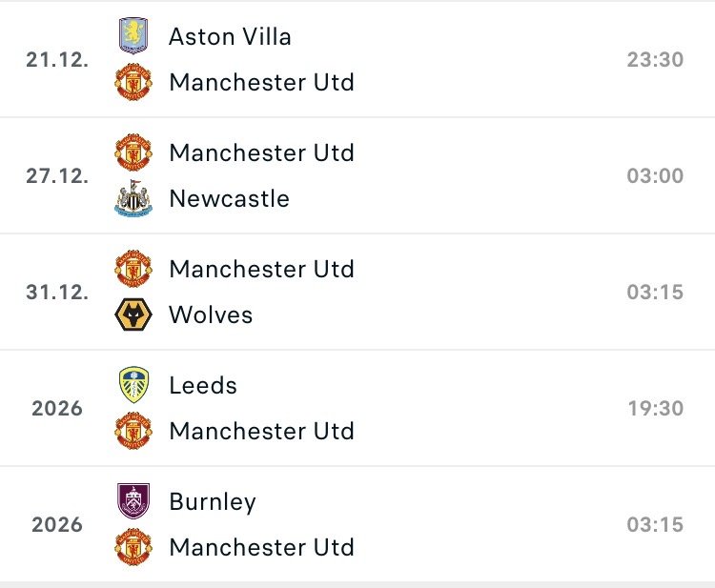The width and height of the screenshot is (715, 588).
Task: Click the Leeds team name
Action: click(203, 385)
